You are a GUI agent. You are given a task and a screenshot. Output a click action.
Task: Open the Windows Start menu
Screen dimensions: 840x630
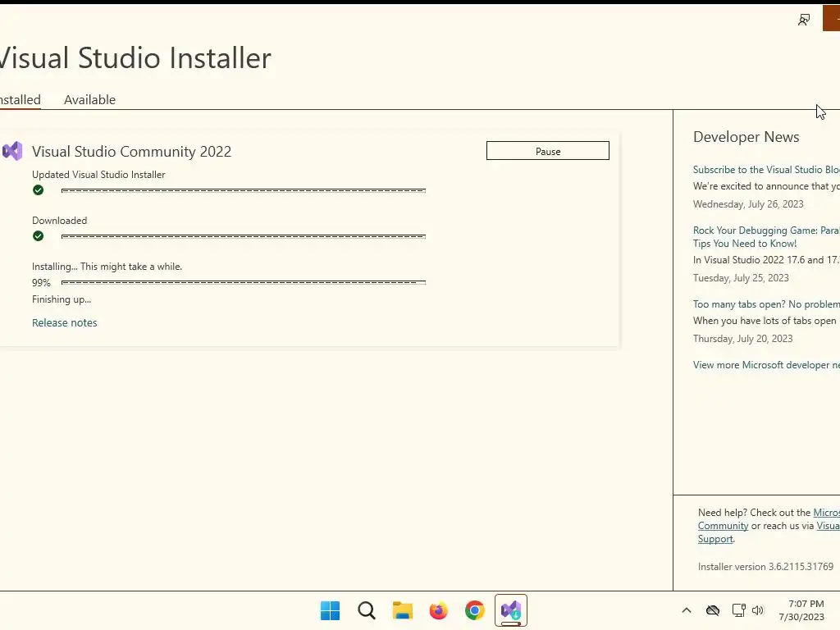(330, 610)
